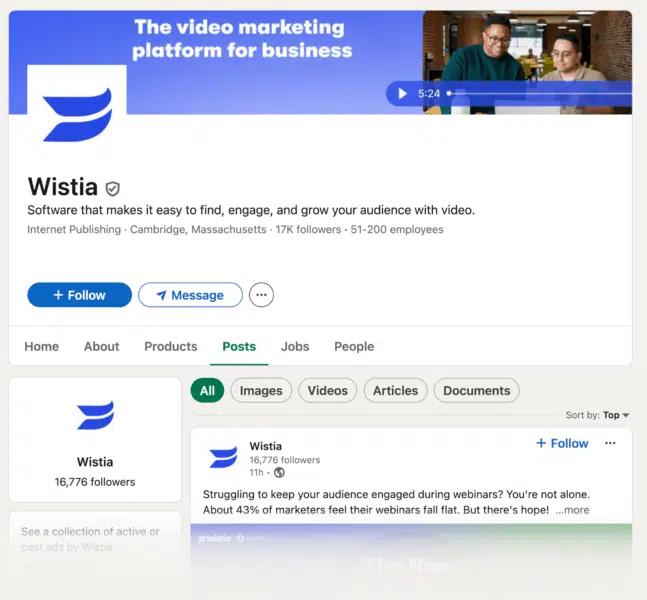647x600 pixels.
Task: Click the Wistia avatar on the post
Action: tap(223, 457)
